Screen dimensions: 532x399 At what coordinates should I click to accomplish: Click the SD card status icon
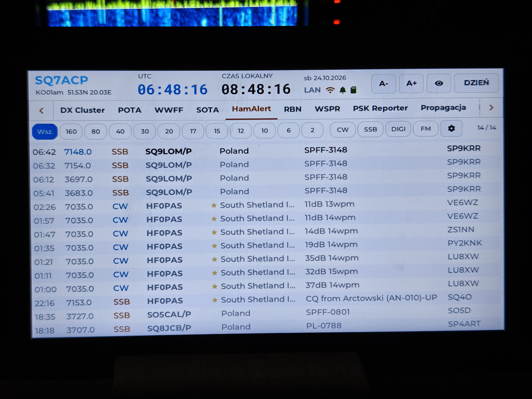coord(353,90)
